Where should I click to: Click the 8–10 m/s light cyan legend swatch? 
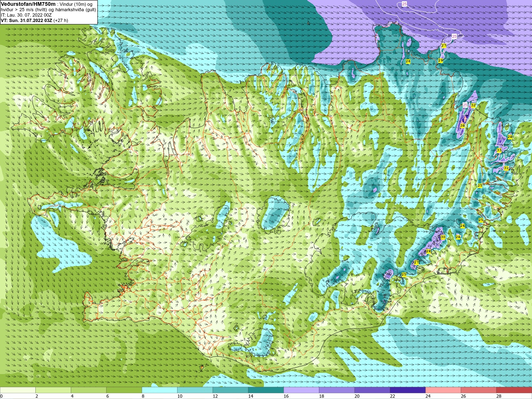[x=160, y=390]
